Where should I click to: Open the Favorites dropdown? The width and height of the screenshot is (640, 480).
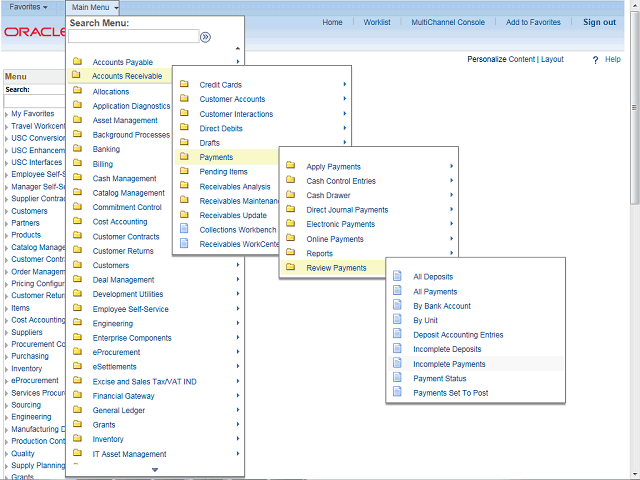coord(30,7)
